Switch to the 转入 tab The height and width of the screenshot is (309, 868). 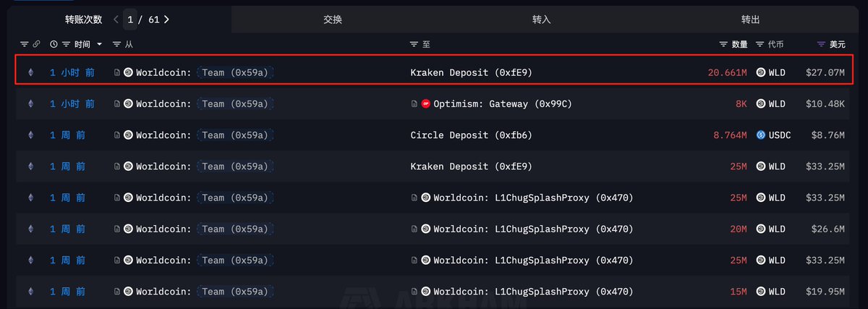pos(541,20)
